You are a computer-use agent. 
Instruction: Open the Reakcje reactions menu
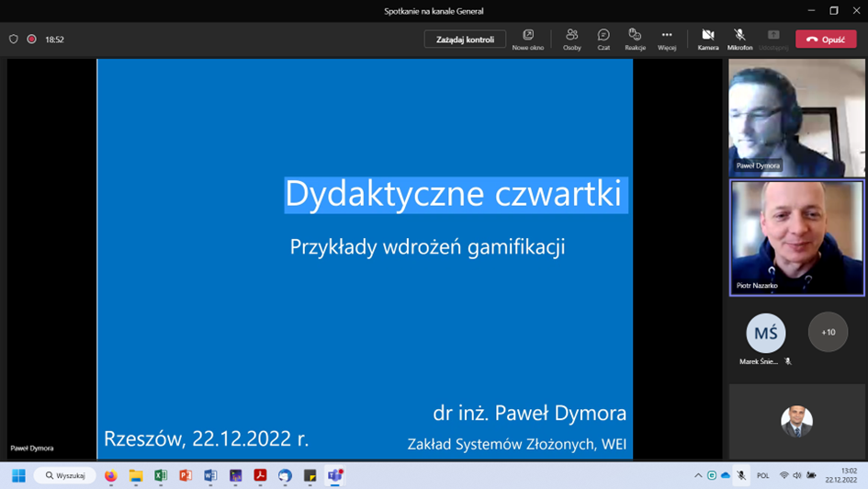click(x=635, y=38)
